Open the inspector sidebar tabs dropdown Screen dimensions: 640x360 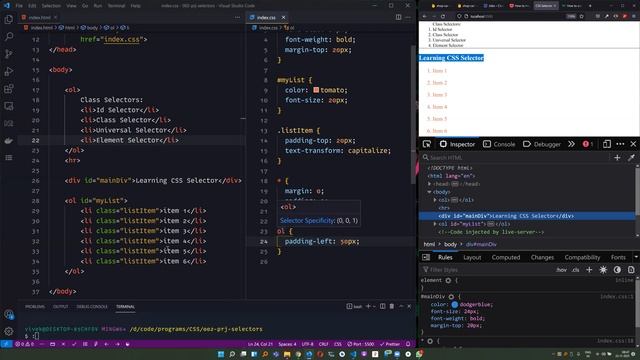coord(636,257)
